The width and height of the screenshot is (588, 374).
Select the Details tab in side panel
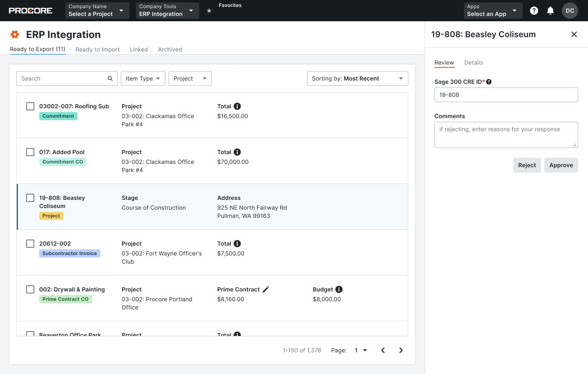click(474, 63)
